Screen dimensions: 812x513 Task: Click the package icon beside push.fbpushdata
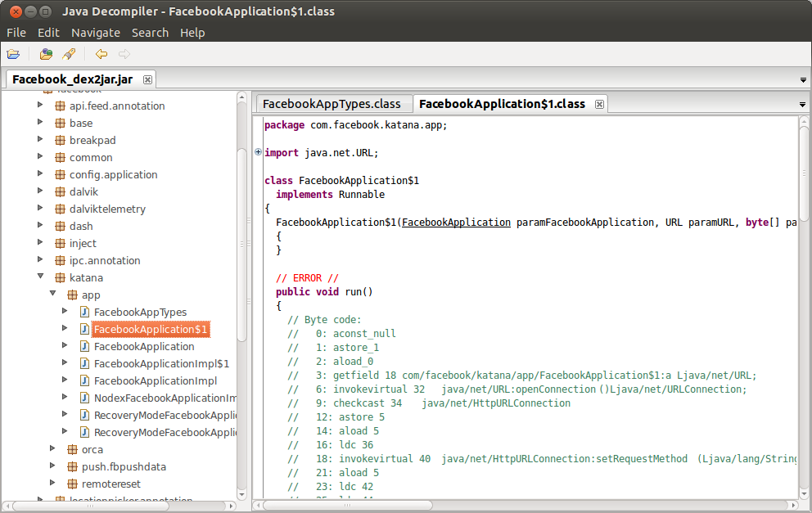click(72, 466)
